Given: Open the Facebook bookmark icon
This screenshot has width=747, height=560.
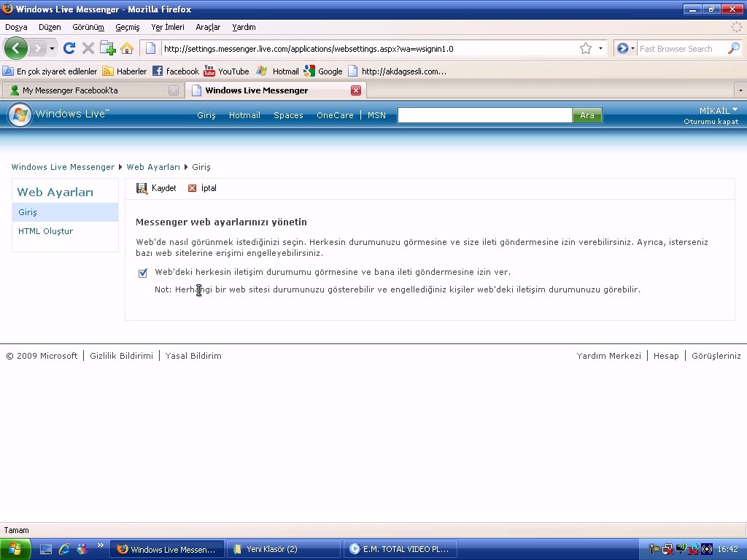Looking at the screenshot, I should point(158,71).
